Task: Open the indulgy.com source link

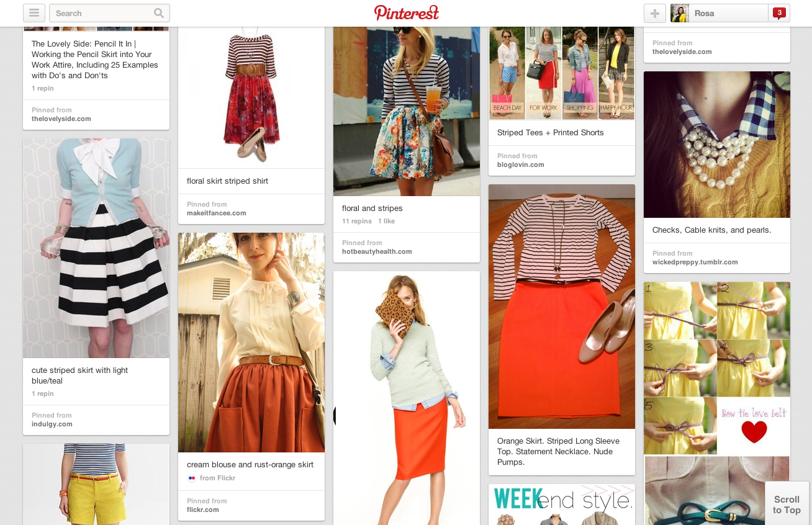Action: pos(52,424)
